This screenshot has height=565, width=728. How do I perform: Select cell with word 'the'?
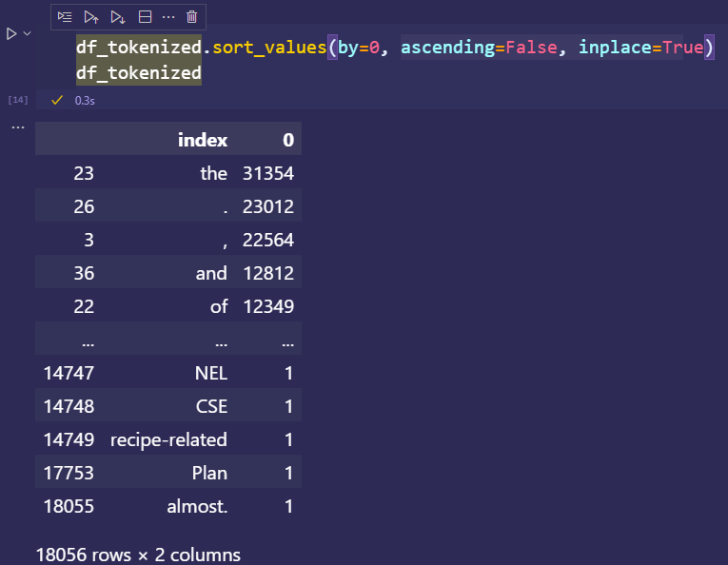213,173
